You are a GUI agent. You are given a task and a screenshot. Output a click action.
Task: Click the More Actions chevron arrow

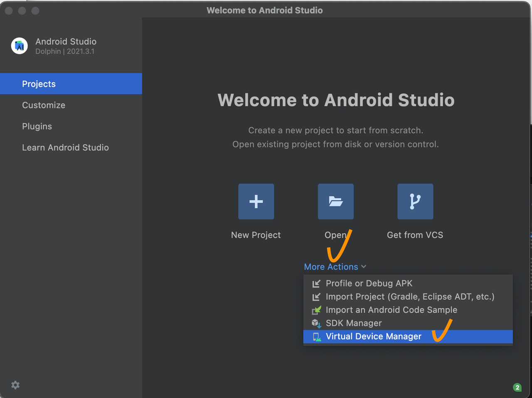[x=364, y=267]
